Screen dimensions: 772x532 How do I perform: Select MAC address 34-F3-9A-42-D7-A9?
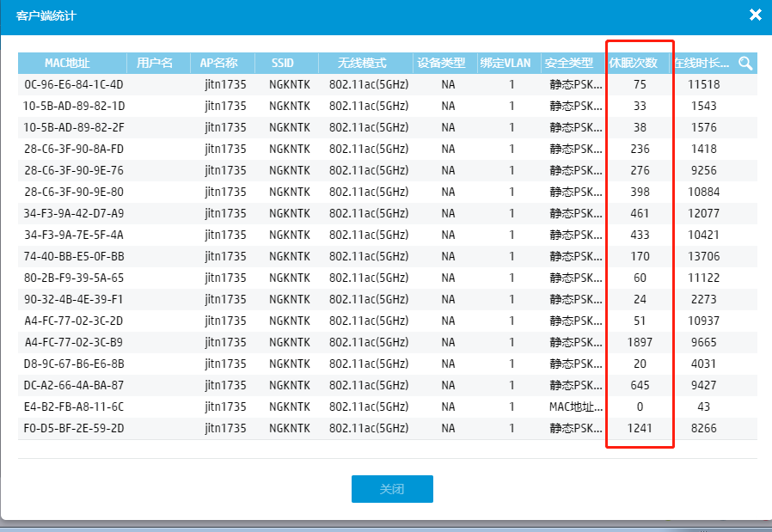tap(74, 214)
